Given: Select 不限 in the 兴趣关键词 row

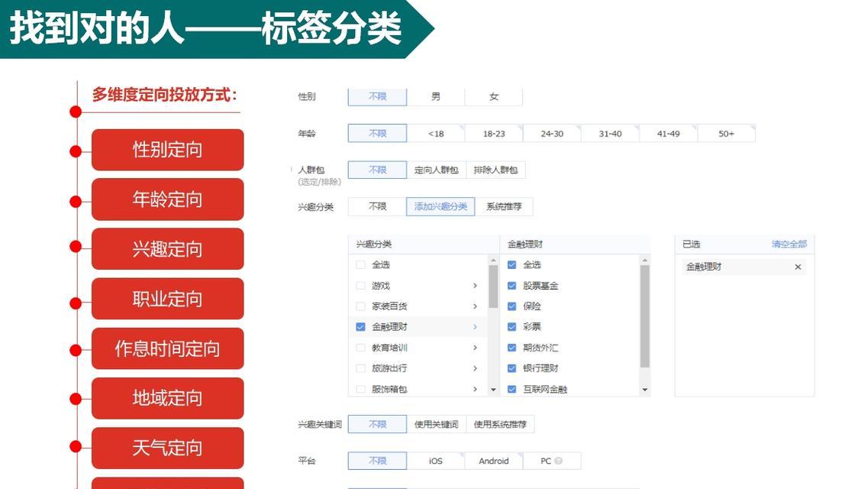Looking at the screenshot, I should point(377,424).
